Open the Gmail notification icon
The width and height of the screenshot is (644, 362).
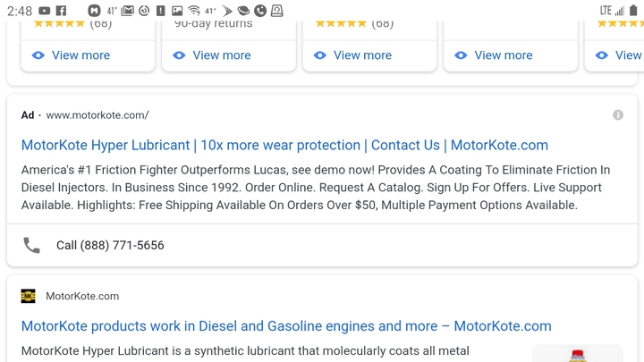tap(127, 11)
